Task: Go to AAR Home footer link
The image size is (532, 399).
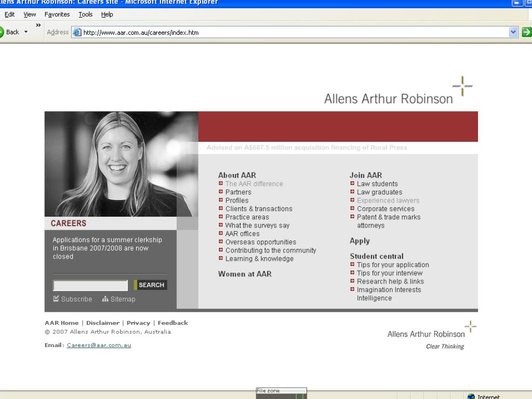Action: [61, 323]
